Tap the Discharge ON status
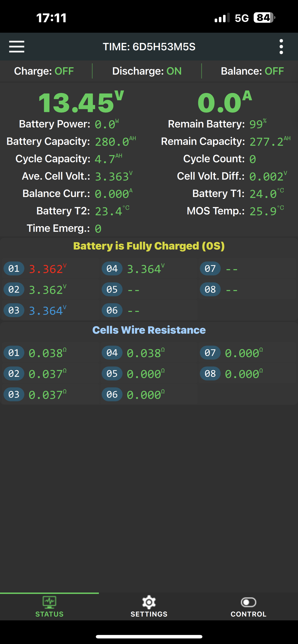298x644 pixels. pyautogui.click(x=147, y=71)
